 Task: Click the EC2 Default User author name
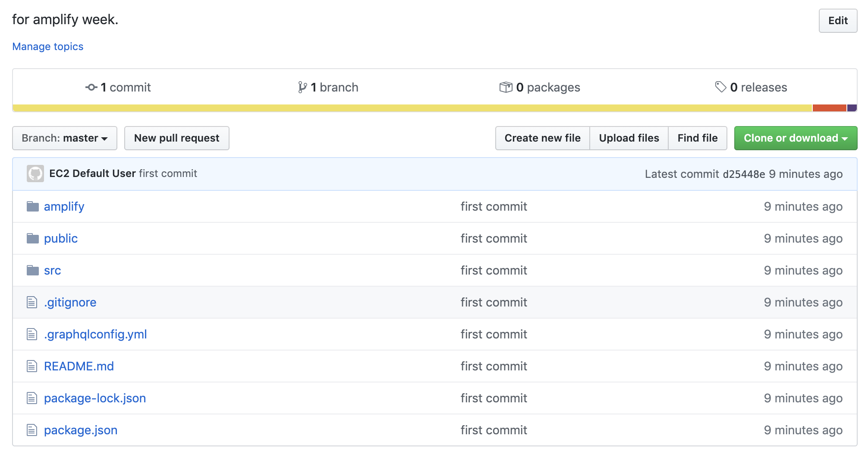point(92,174)
